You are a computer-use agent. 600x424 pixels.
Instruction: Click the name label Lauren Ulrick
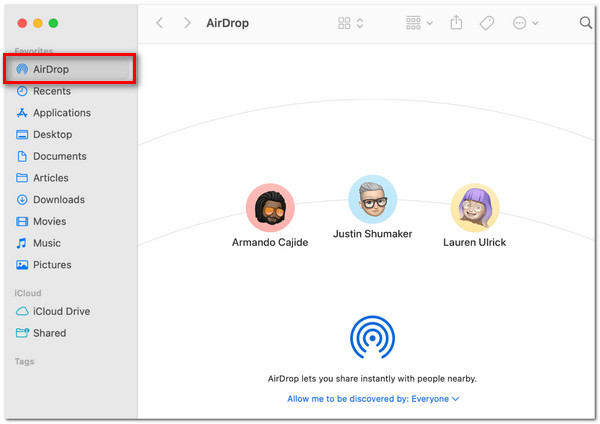(474, 242)
